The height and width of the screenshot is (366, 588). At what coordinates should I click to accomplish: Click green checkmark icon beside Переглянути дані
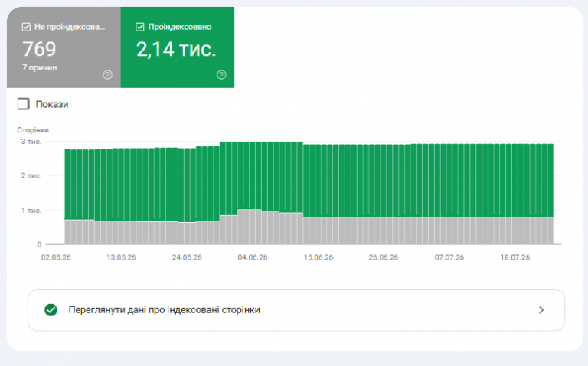[51, 310]
